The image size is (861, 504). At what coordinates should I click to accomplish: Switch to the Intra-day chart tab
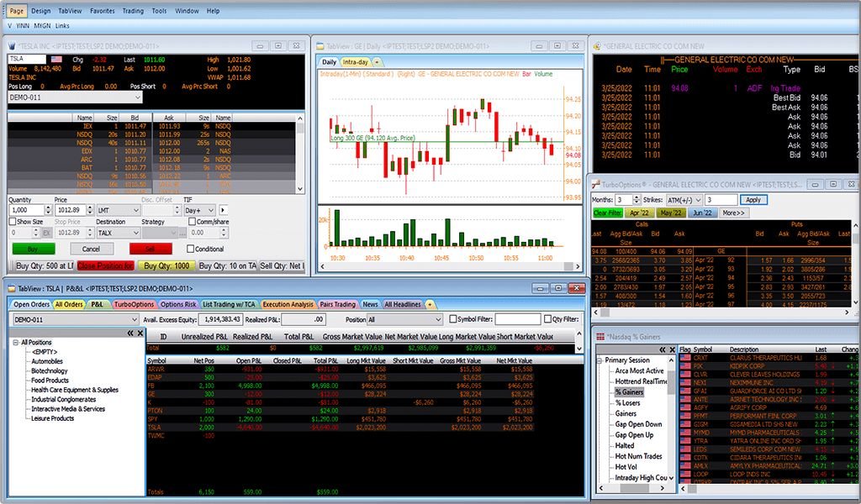[356, 62]
